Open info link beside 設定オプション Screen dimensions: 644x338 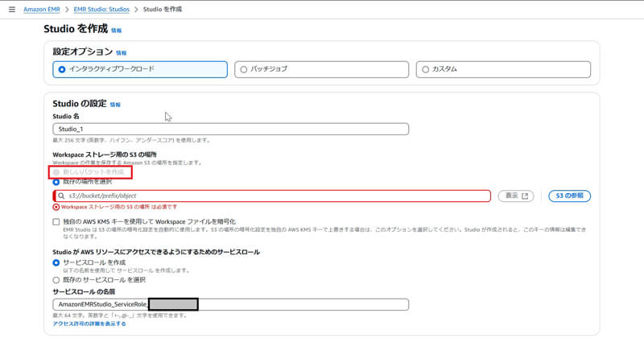[x=122, y=53]
